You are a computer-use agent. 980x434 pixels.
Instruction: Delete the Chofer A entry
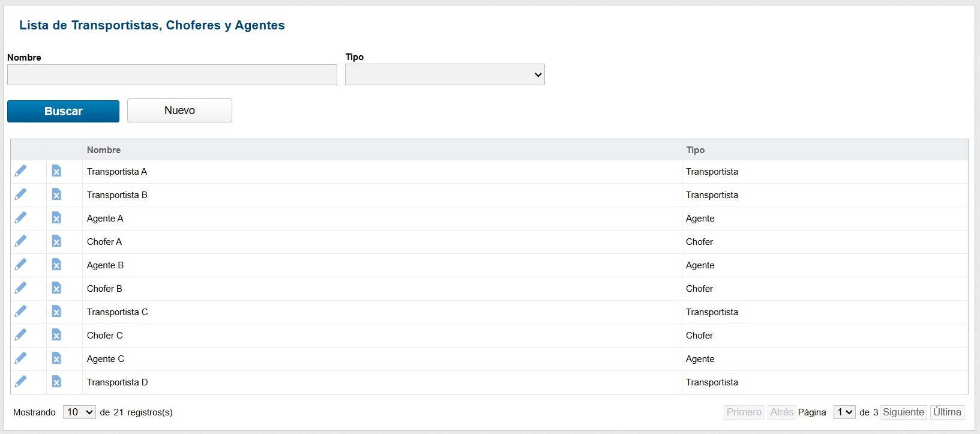[56, 241]
